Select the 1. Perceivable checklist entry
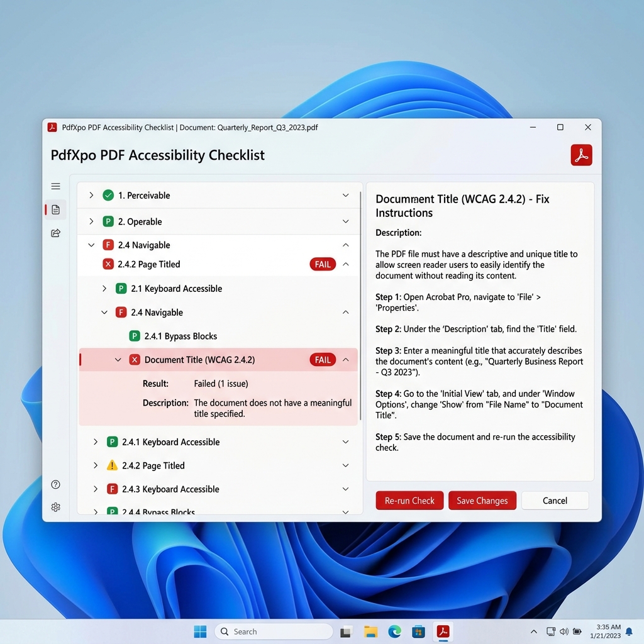Image resolution: width=644 pixels, height=644 pixels. [147, 195]
